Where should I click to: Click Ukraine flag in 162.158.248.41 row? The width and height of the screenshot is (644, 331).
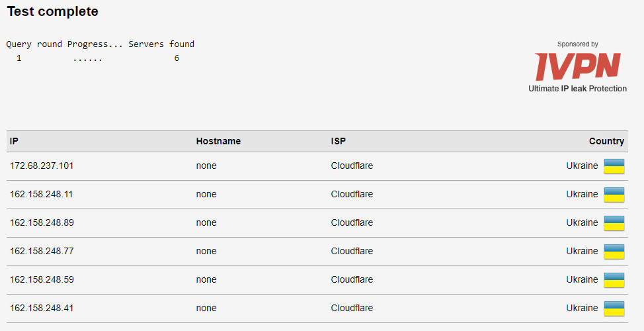[614, 308]
